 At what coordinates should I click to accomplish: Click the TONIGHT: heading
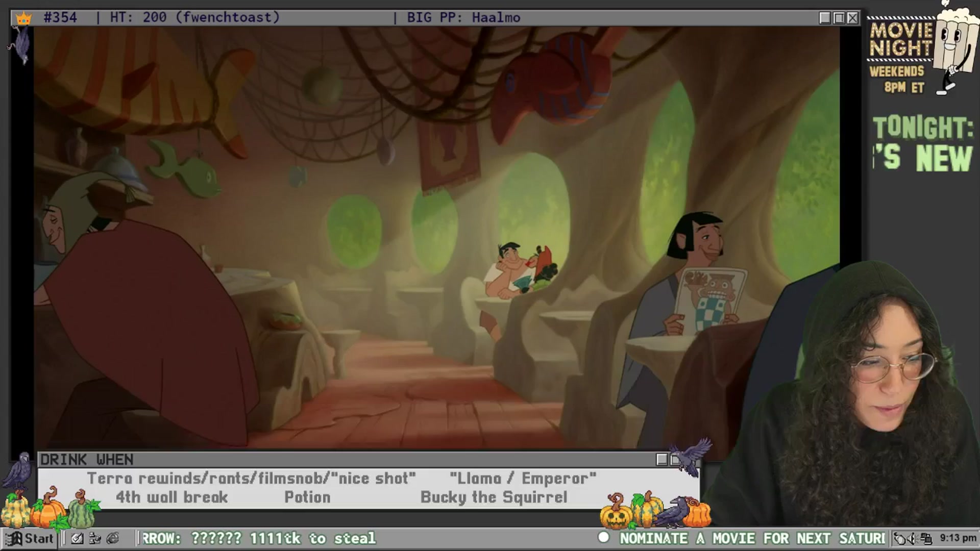[x=922, y=128]
